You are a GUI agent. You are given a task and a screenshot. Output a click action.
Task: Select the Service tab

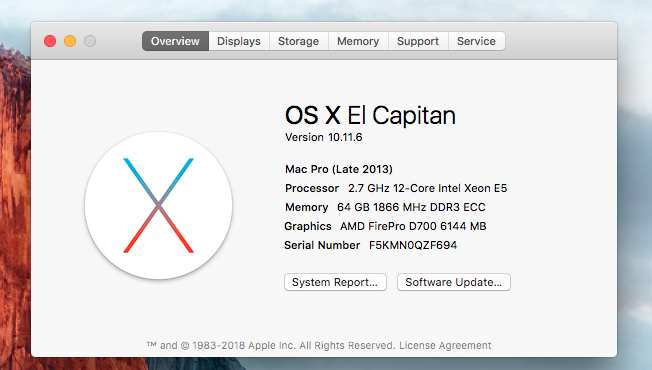click(x=477, y=41)
